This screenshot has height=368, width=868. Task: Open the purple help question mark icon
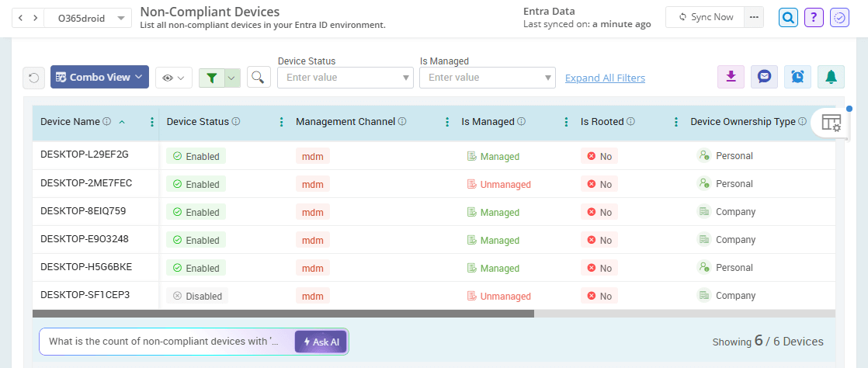pos(814,18)
